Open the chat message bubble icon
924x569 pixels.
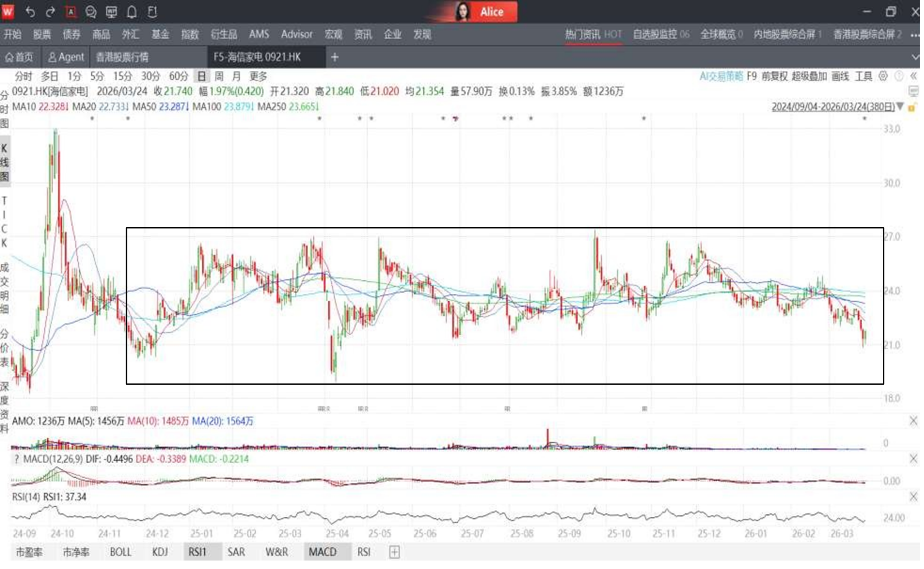[x=90, y=12]
